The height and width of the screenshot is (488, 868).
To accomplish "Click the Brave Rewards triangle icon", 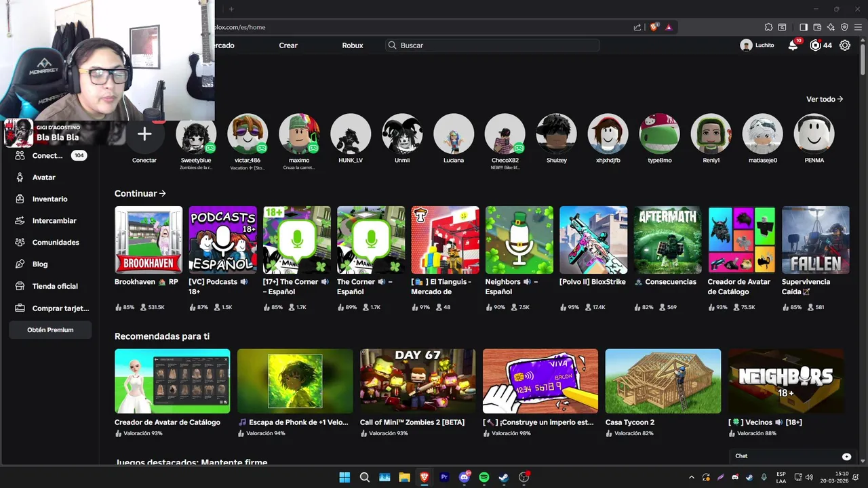I will pos(669,27).
